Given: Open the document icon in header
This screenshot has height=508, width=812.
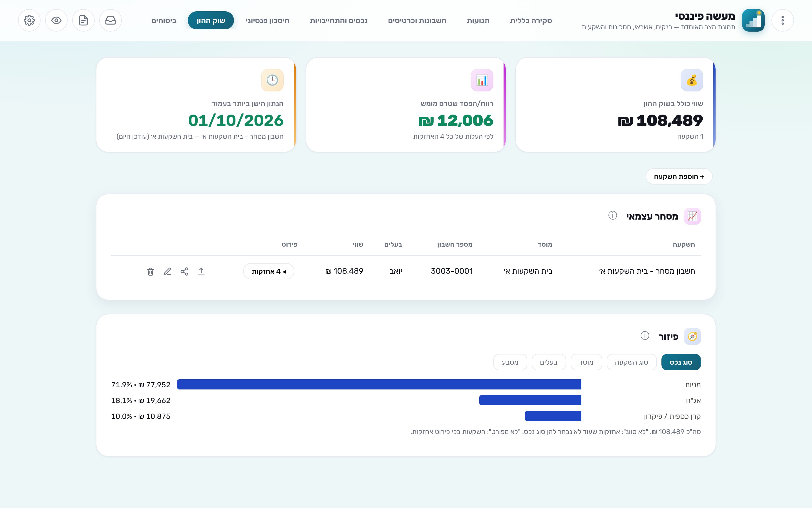Looking at the screenshot, I should [x=83, y=21].
